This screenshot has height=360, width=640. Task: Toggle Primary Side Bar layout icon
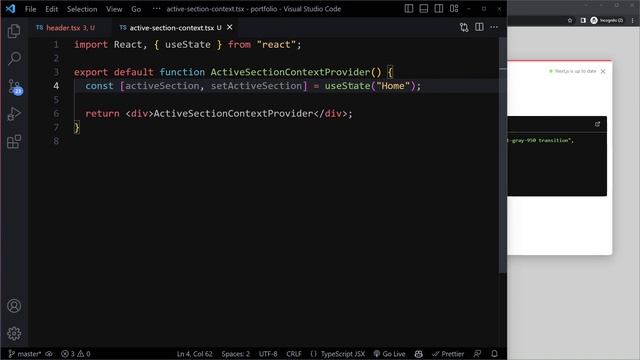[x=409, y=9]
